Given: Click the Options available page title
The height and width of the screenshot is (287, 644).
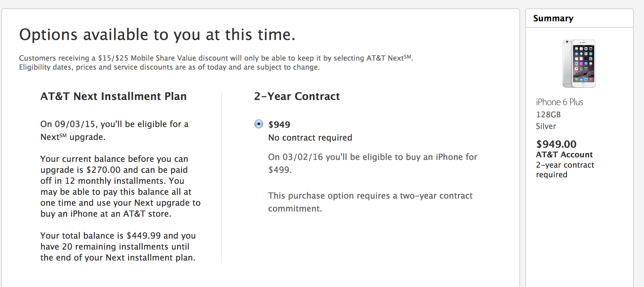Looking at the screenshot, I should click(x=157, y=35).
